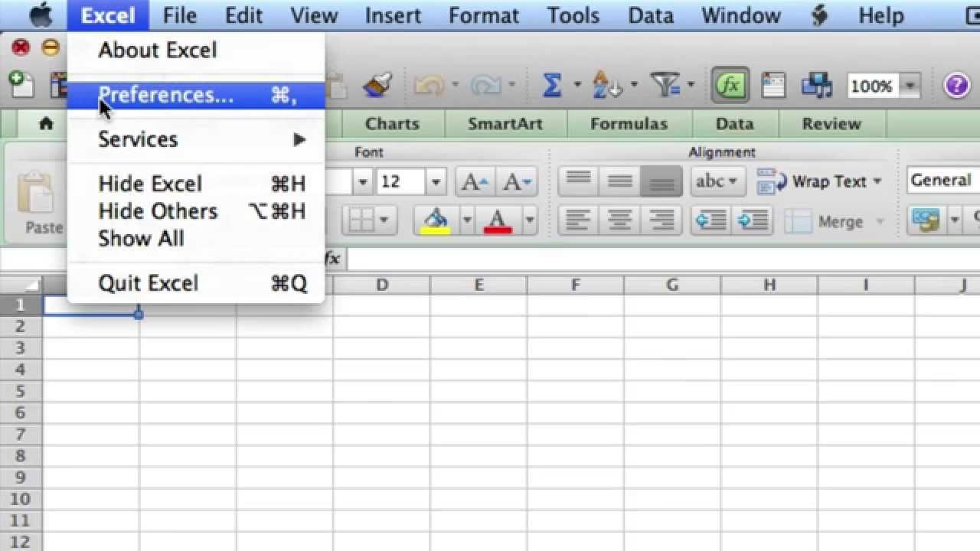The image size is (980, 551).
Task: Click the Media Browser icon
Action: [816, 86]
